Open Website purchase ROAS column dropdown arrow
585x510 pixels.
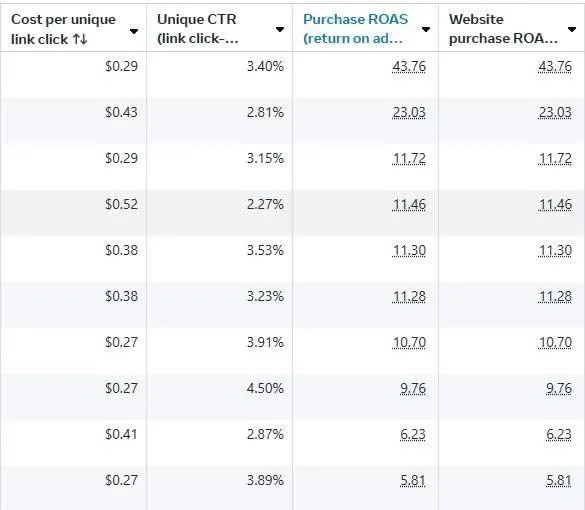[x=572, y=29]
